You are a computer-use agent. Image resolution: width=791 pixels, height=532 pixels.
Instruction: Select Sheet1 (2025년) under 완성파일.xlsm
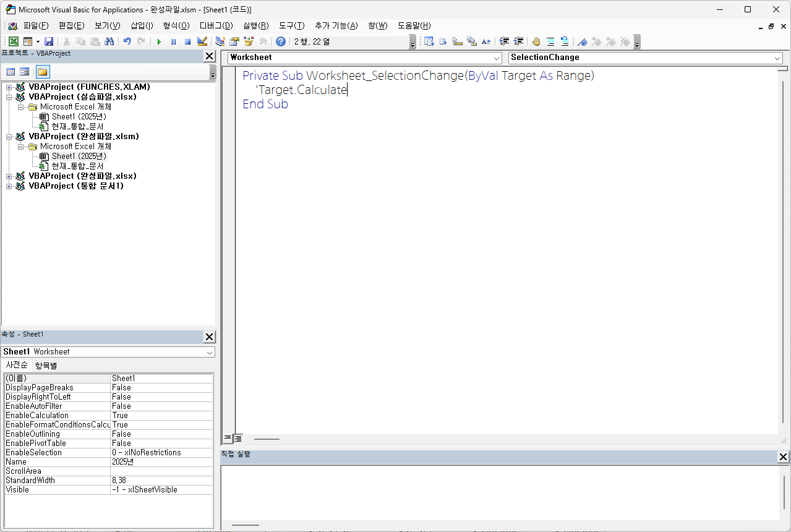79,156
